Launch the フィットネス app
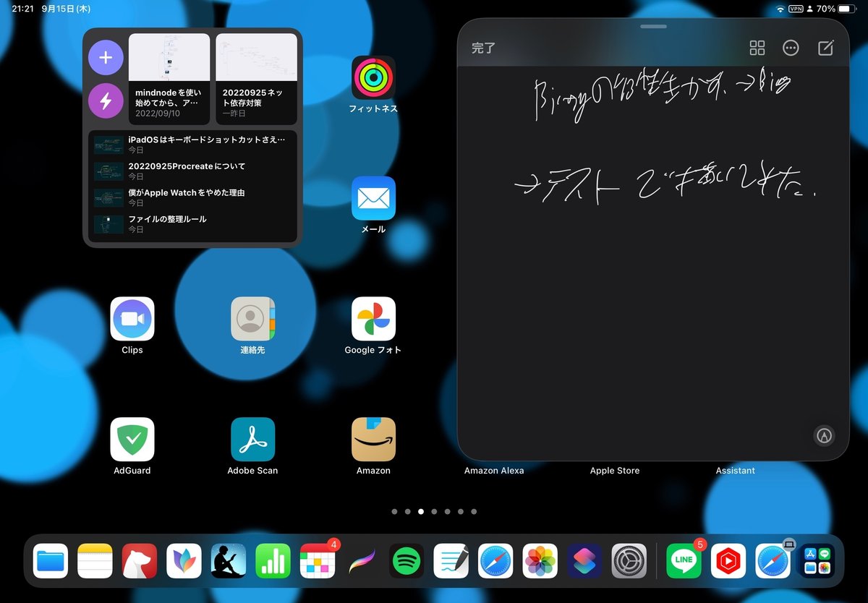Viewport: 868px width, 603px height. [x=373, y=77]
